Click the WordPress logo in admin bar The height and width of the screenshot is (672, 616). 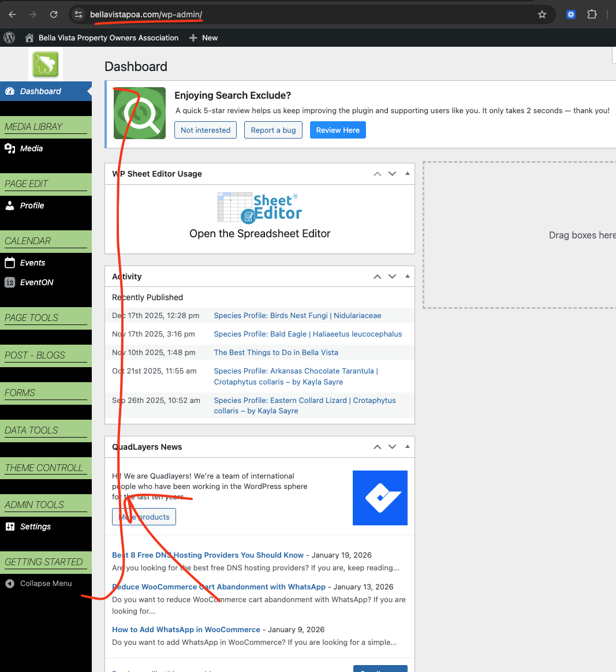9,38
